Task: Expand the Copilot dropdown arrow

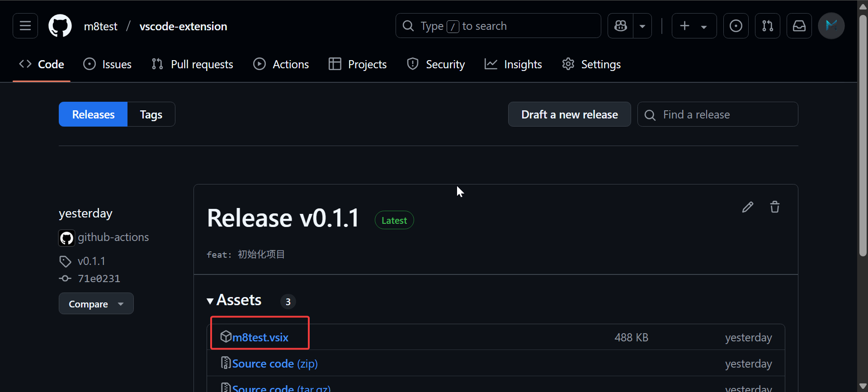Action: 642,26
